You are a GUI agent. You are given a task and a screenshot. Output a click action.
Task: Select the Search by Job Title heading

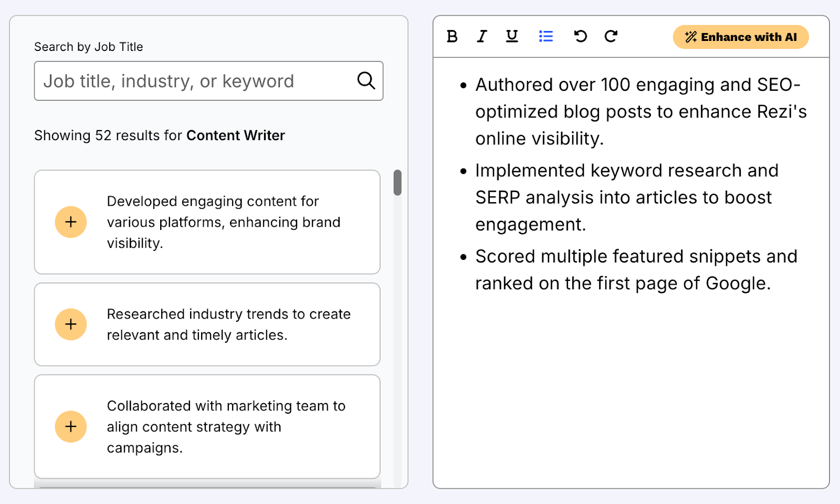88,46
